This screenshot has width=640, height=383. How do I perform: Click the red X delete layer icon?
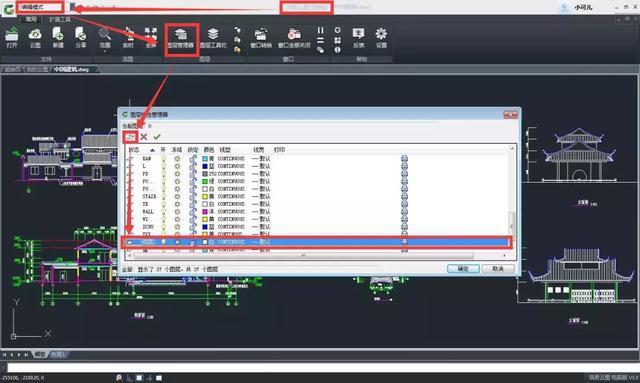pyautogui.click(x=144, y=137)
